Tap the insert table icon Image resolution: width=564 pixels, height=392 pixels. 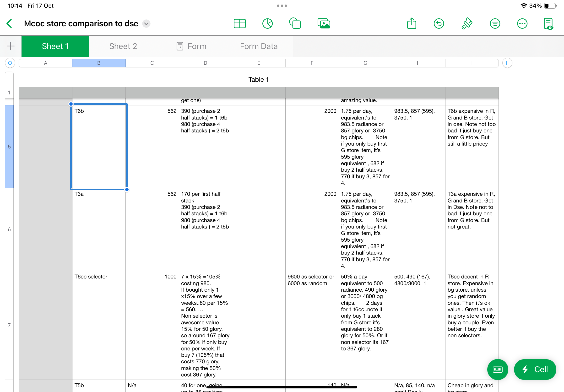pos(239,24)
